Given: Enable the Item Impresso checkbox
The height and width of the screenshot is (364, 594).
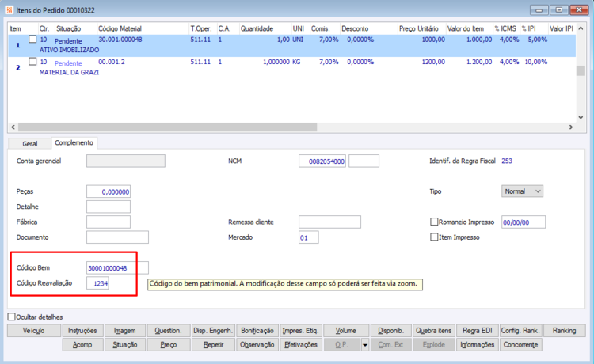Looking at the screenshot, I should pyautogui.click(x=434, y=237).
